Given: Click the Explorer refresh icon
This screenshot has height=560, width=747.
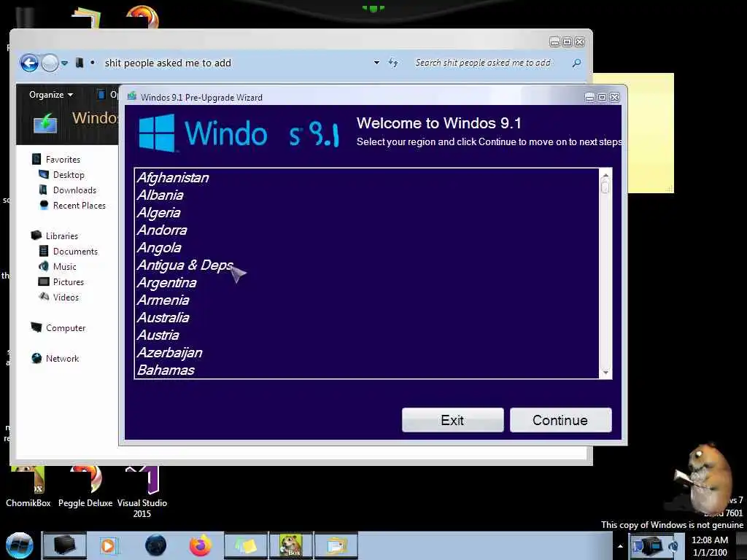Looking at the screenshot, I should 393,63.
